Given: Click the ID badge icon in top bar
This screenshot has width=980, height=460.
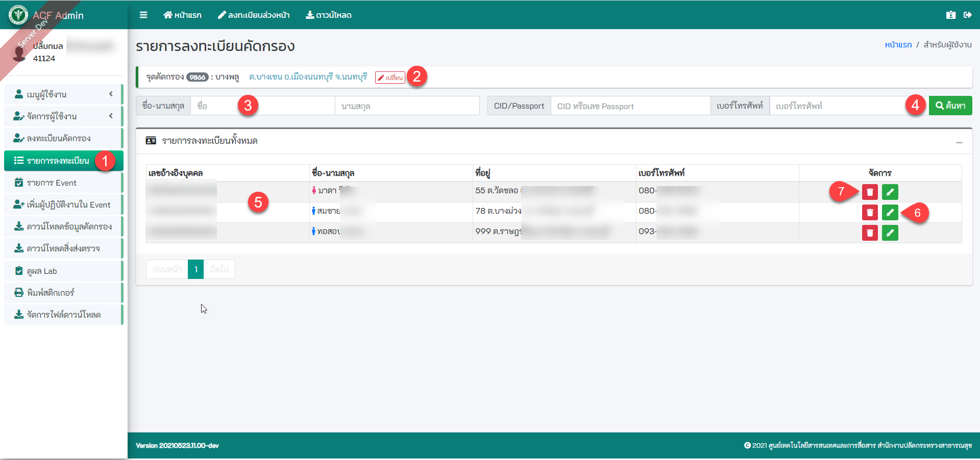Looking at the screenshot, I should pyautogui.click(x=950, y=15).
